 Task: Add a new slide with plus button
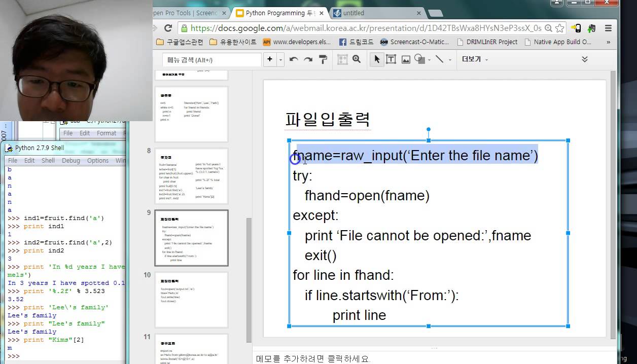pyautogui.click(x=269, y=59)
